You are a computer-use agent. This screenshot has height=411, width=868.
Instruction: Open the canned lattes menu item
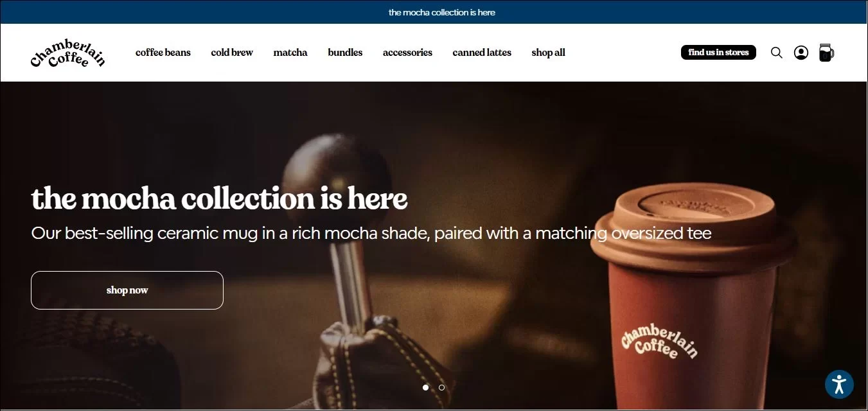pyautogui.click(x=482, y=53)
